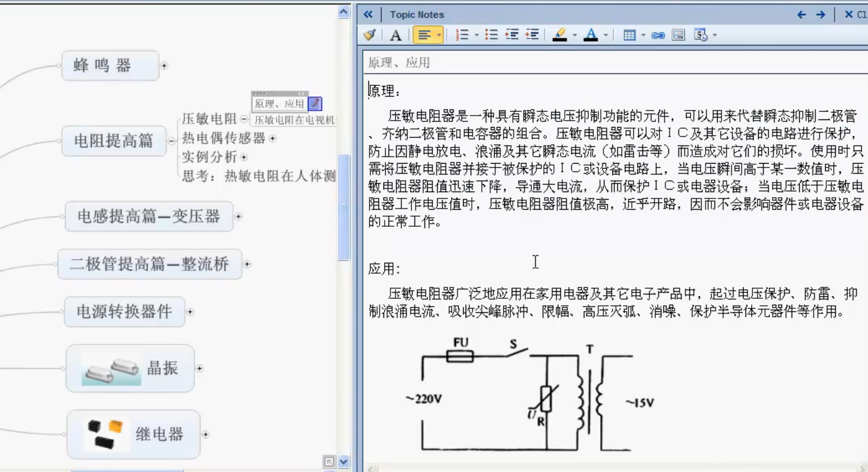Apply numbered list formatting

click(462, 35)
